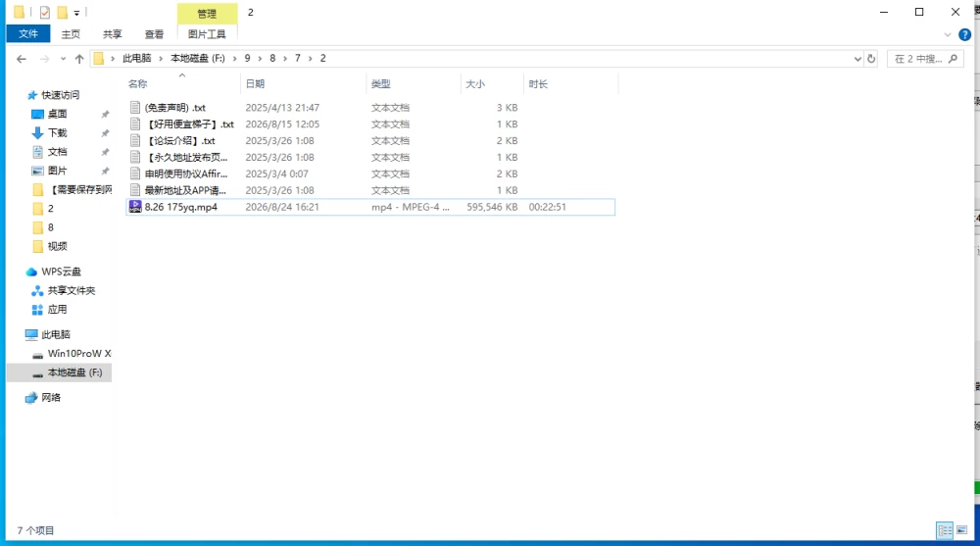This screenshot has height=546, width=980.
Task: Click the quick access properties checkmark icon
Action: point(45,12)
